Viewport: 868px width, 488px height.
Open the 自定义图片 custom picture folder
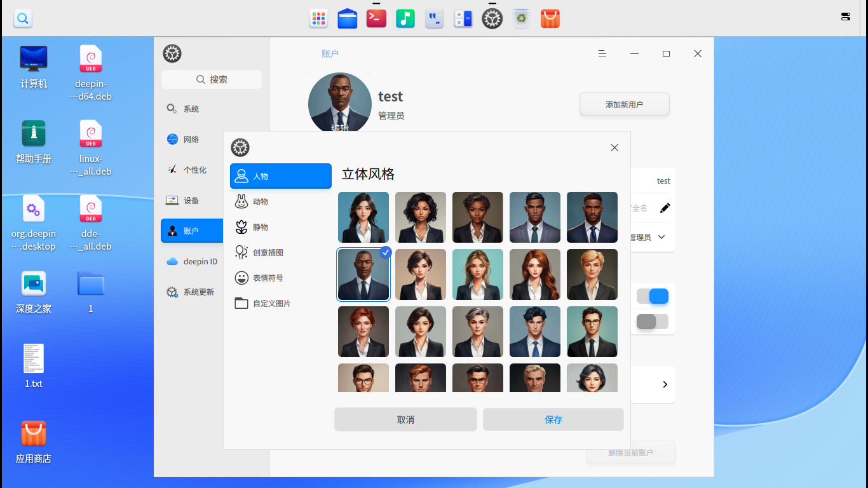(281, 303)
